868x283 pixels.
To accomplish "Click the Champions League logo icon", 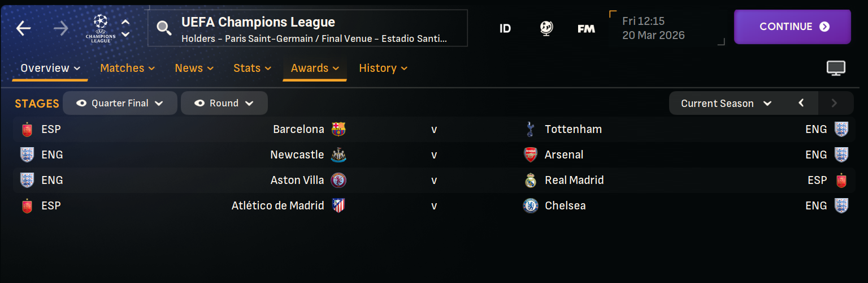I will click(101, 28).
